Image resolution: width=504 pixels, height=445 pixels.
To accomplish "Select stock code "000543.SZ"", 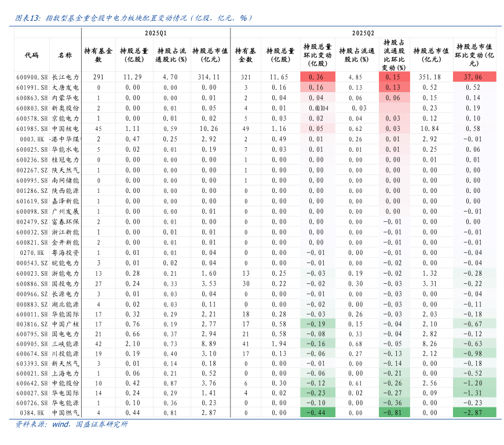I will tap(32, 263).
